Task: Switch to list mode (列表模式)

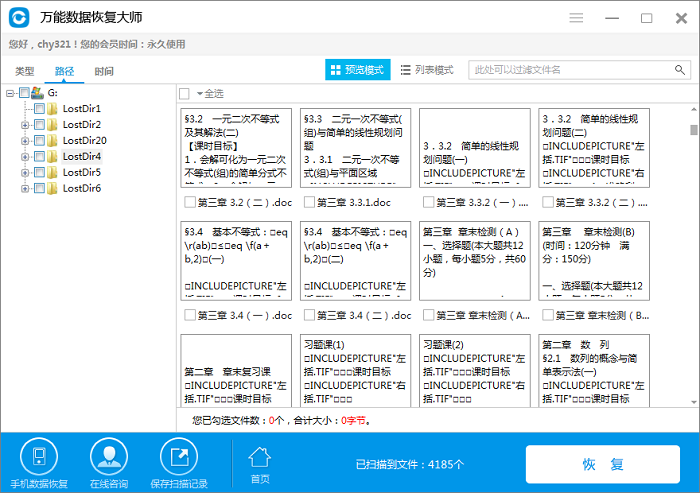Action: [427, 70]
